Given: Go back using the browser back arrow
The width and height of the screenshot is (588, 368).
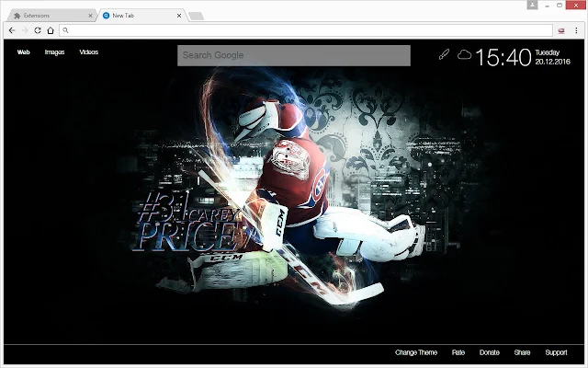Looking at the screenshot, I should [12, 30].
